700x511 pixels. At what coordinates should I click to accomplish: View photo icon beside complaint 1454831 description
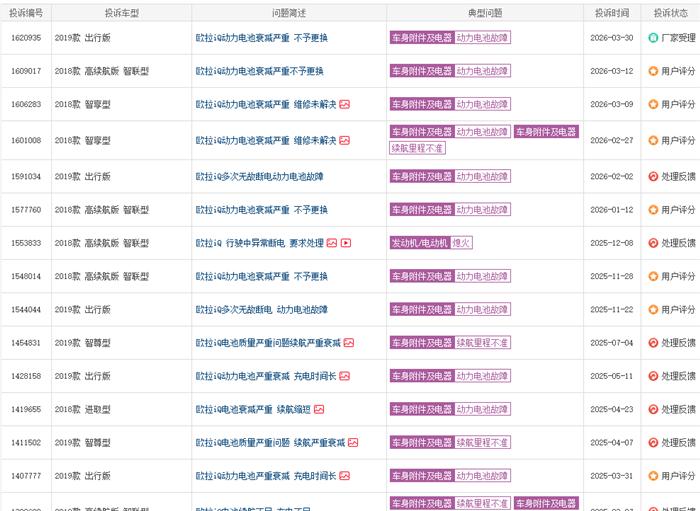point(349,343)
